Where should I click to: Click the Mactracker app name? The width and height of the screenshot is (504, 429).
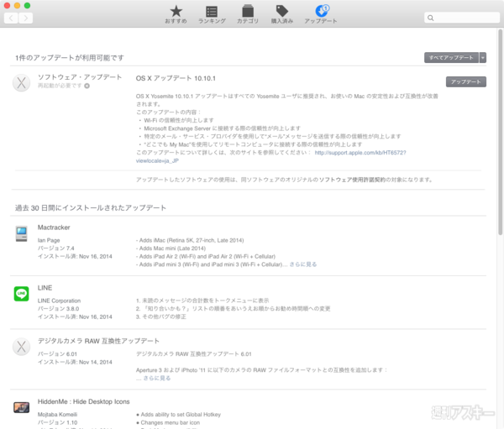(54, 228)
